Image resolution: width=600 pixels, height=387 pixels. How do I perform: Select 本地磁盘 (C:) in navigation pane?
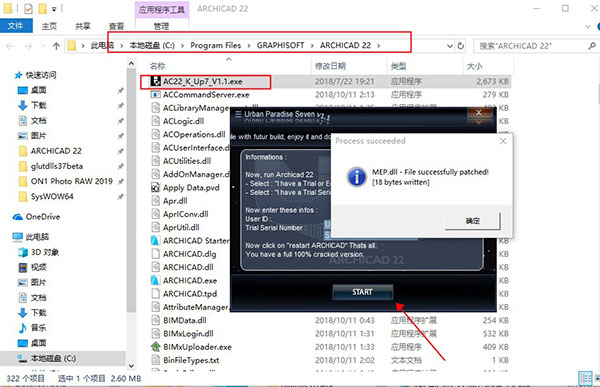(x=54, y=359)
